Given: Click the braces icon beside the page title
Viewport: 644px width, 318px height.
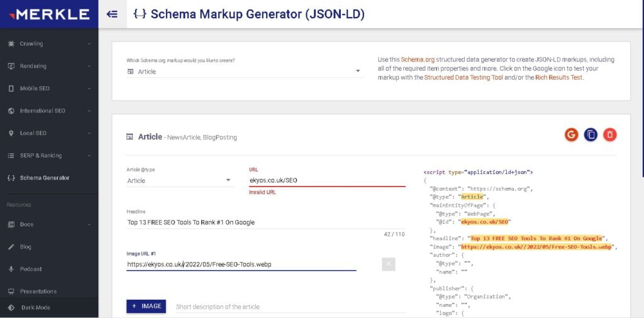Looking at the screenshot, I should (x=140, y=14).
